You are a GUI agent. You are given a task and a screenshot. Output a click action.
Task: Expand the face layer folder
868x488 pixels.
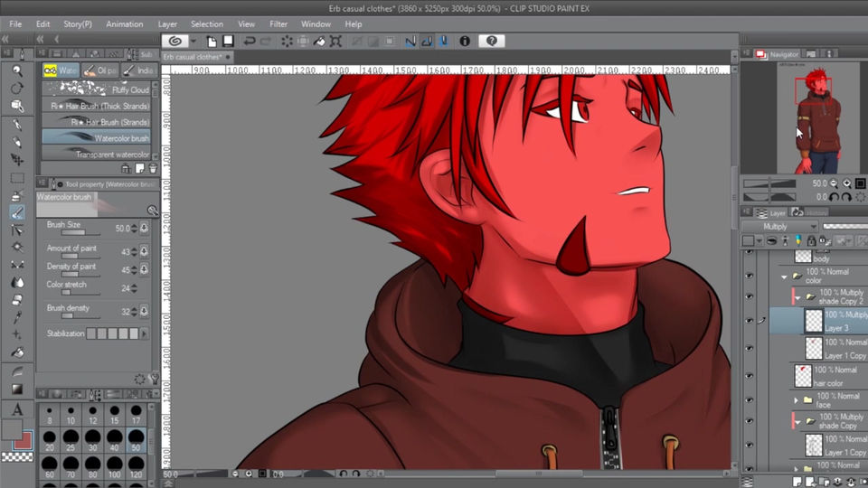pyautogui.click(x=796, y=400)
